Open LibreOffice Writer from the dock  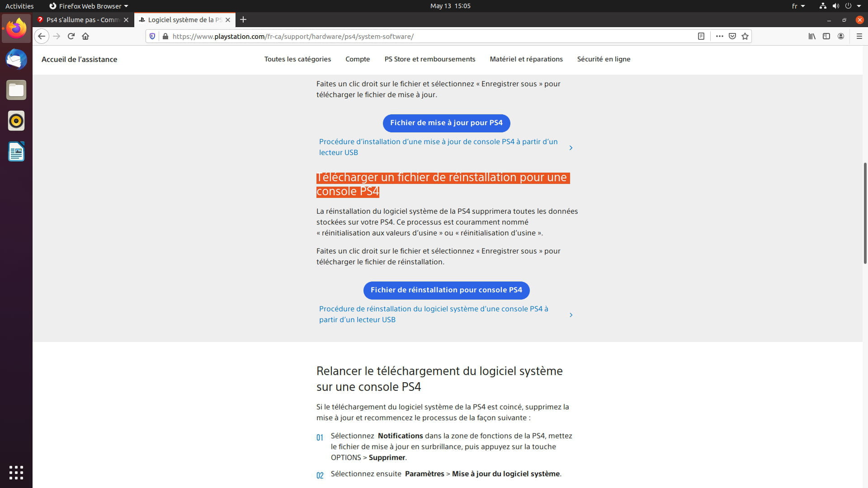click(16, 151)
